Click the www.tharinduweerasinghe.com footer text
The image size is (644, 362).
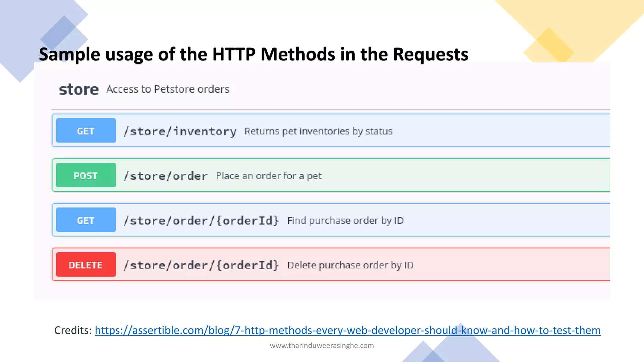tap(322, 346)
